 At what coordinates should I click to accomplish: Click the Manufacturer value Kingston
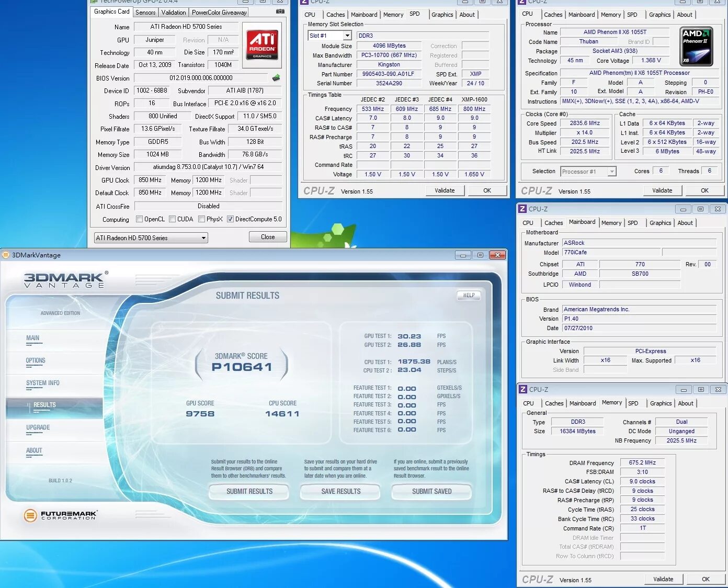(x=389, y=65)
